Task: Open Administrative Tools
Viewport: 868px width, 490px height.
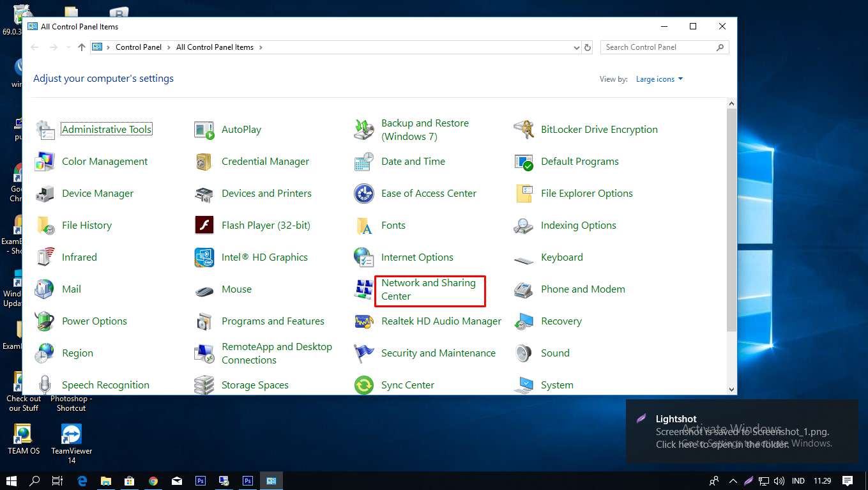Action: (106, 128)
